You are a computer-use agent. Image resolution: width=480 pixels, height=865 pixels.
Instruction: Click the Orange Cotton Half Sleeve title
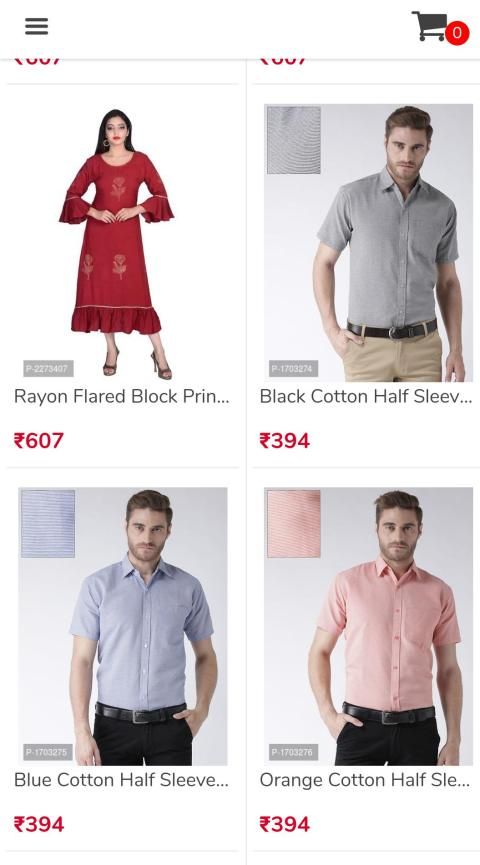coord(365,779)
